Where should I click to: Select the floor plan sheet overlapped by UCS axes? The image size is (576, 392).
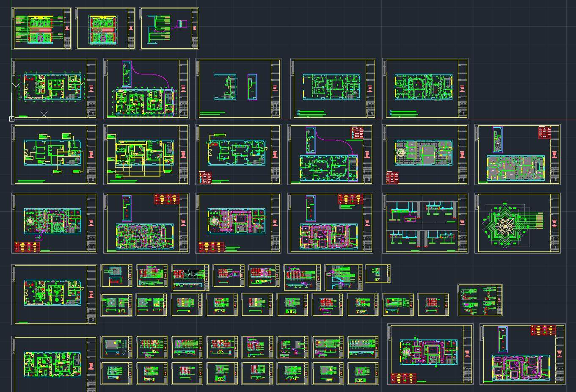pyautogui.click(x=54, y=88)
